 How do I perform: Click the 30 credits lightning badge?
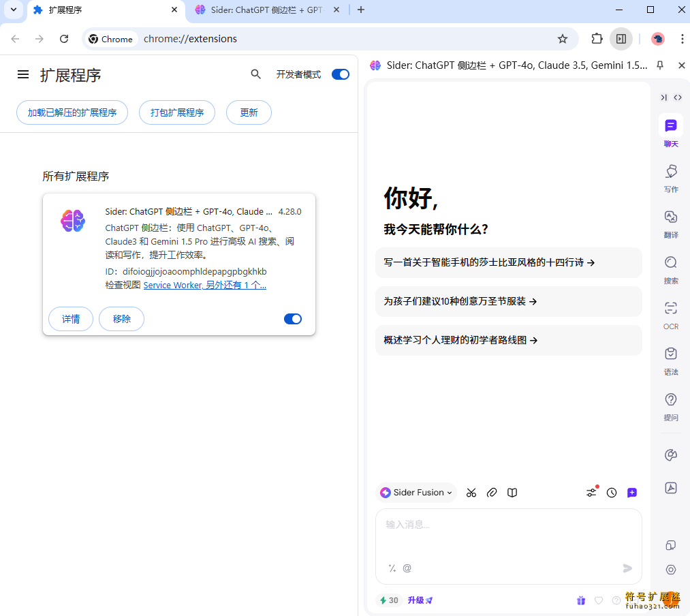point(389,600)
